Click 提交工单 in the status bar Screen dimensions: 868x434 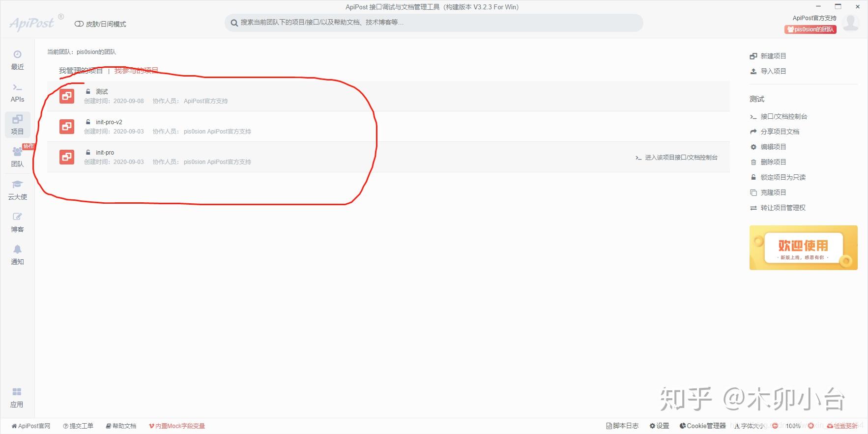(x=78, y=426)
